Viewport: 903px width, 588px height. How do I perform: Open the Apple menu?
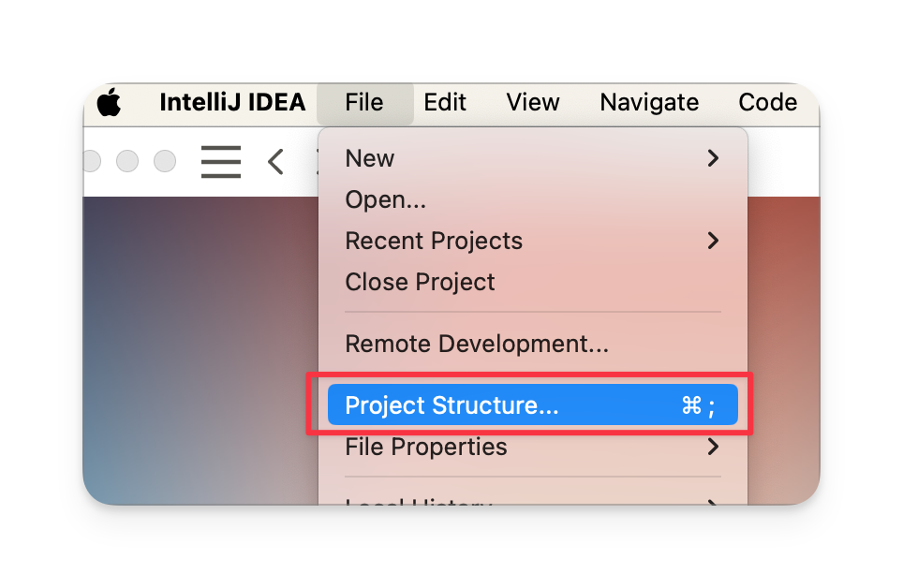point(109,102)
